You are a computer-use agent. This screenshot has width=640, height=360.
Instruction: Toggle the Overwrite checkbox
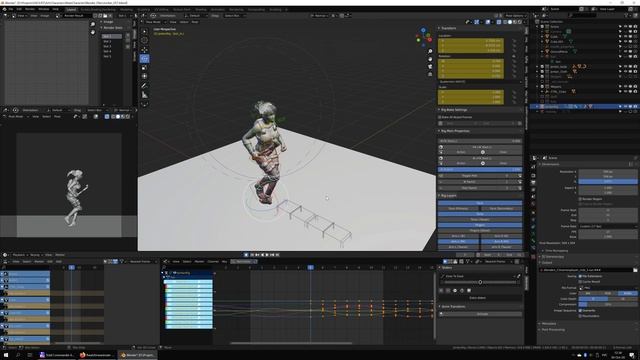pos(580,311)
